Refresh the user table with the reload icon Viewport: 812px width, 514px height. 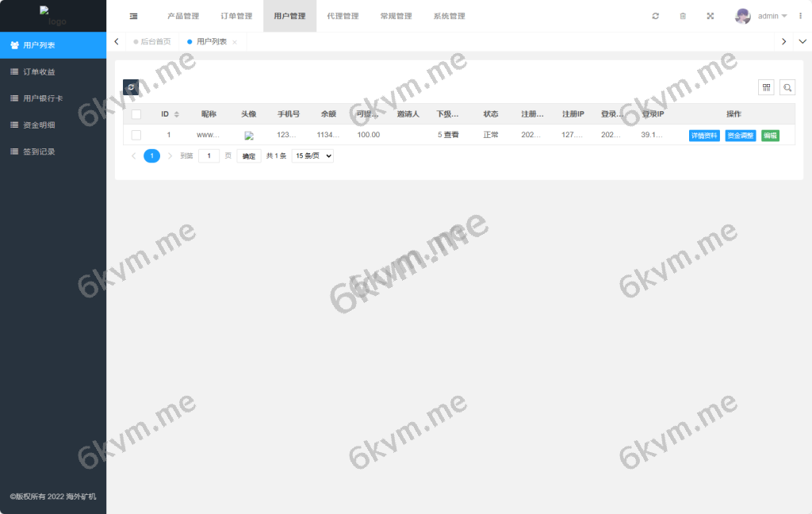[131, 87]
